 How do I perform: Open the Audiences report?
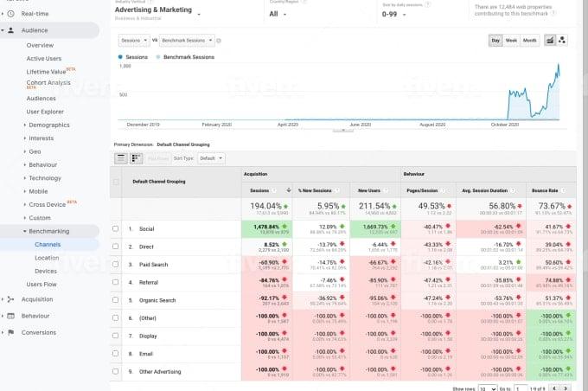click(x=41, y=99)
